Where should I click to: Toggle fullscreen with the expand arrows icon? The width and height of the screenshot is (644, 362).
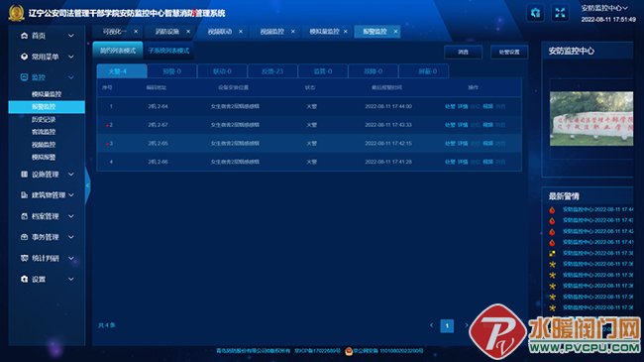[560, 13]
